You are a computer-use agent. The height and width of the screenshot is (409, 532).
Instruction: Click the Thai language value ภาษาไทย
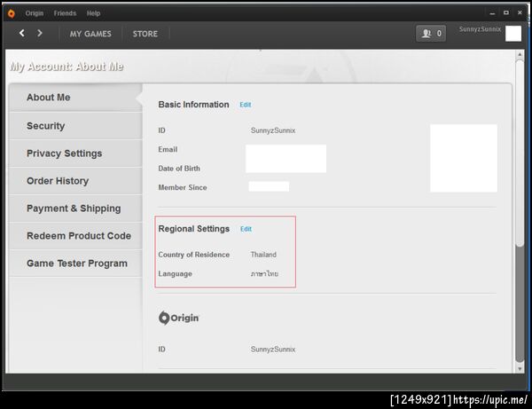point(264,273)
